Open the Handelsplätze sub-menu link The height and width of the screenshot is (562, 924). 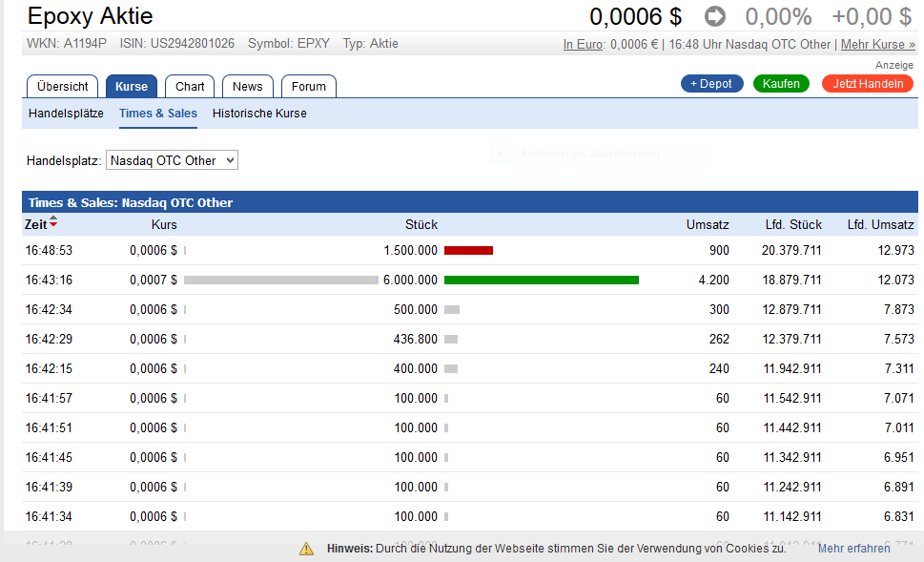(x=66, y=113)
